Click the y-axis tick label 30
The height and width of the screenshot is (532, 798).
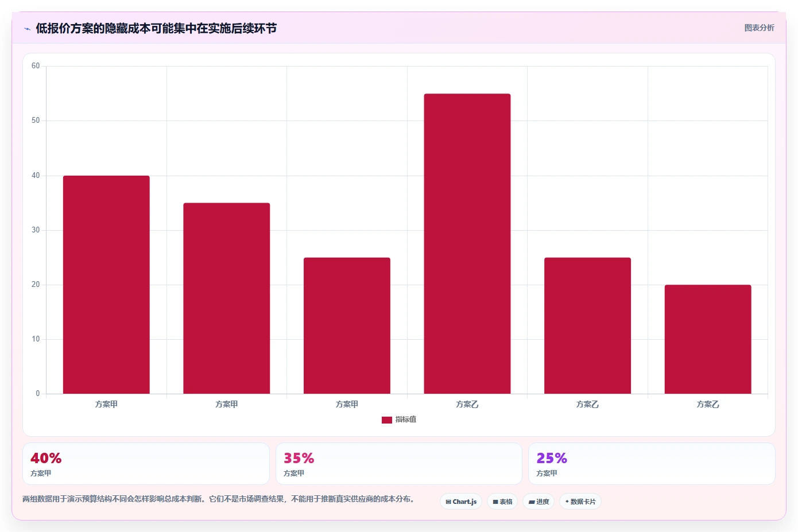[x=36, y=230]
